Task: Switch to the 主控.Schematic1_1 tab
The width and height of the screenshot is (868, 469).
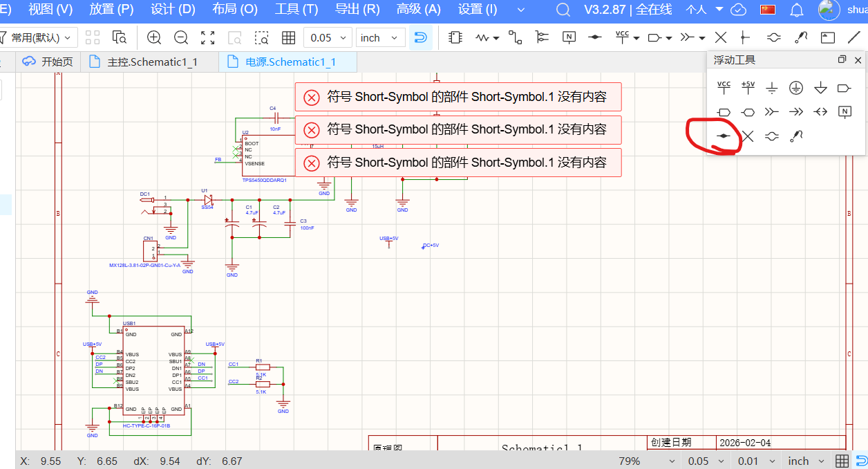Action: point(152,62)
